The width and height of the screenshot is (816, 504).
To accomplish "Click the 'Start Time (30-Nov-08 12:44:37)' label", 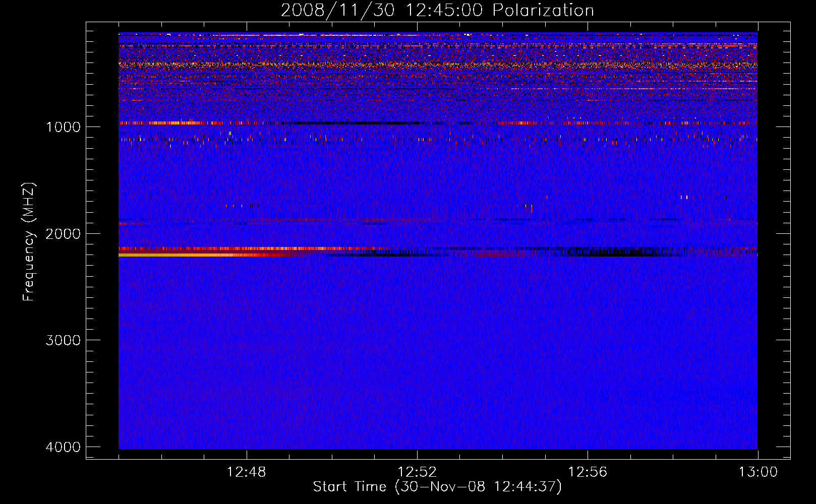I will (x=437, y=487).
